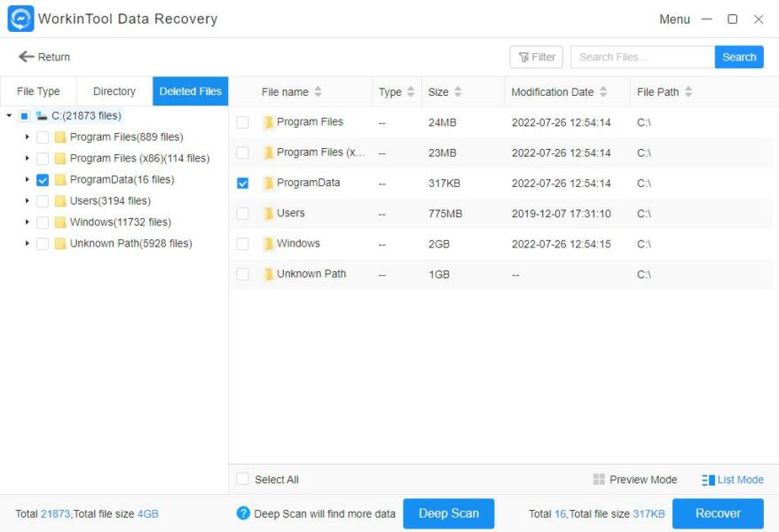The image size is (779, 532).
Task: Click the 1GB size of Unknown Path
Action: [x=439, y=275]
